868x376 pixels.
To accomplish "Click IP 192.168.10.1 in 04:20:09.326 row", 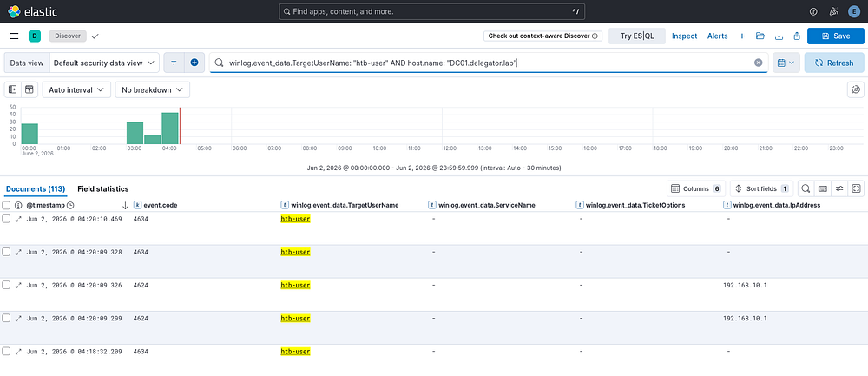I will (x=745, y=285).
